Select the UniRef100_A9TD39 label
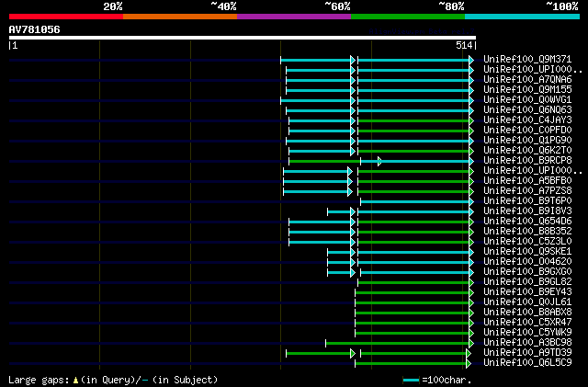 point(527,353)
